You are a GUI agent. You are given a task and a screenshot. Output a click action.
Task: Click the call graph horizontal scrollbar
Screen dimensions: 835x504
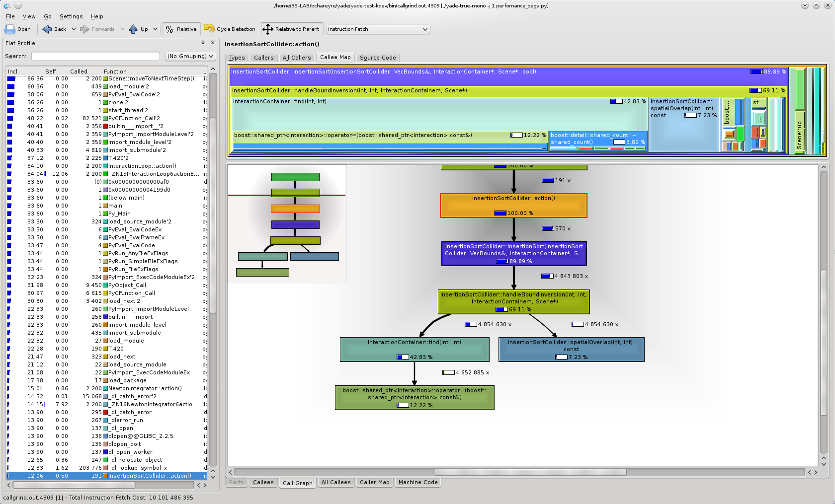(530, 472)
